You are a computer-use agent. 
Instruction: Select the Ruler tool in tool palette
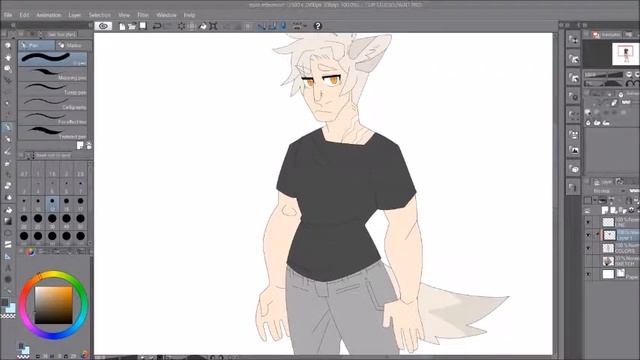click(x=8, y=256)
